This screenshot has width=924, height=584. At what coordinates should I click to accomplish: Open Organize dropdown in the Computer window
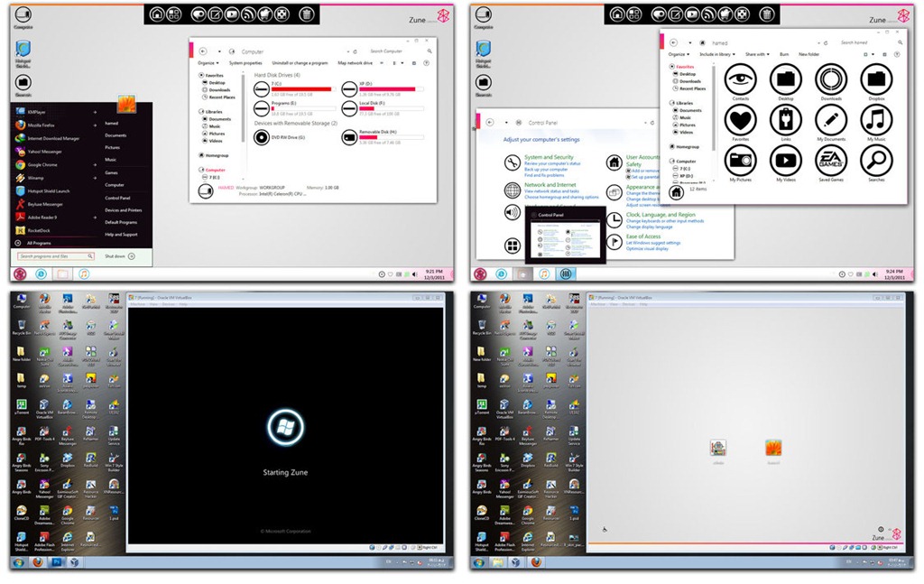[208, 63]
